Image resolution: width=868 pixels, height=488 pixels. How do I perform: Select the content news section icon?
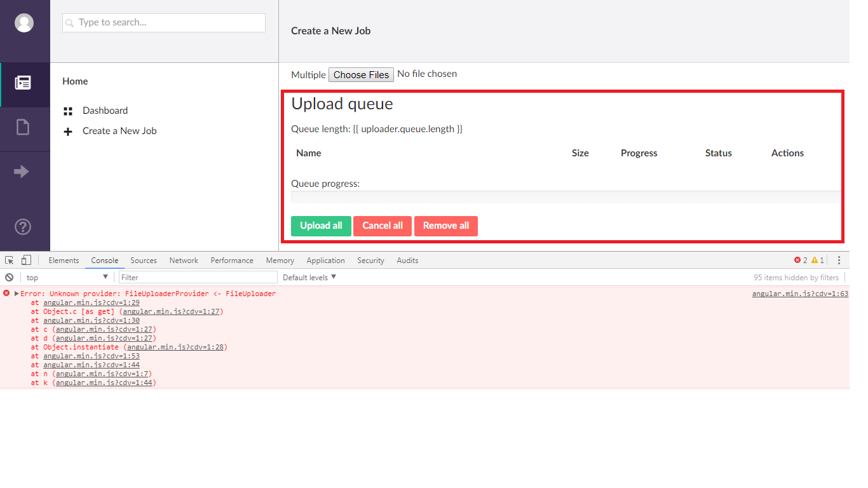[23, 83]
